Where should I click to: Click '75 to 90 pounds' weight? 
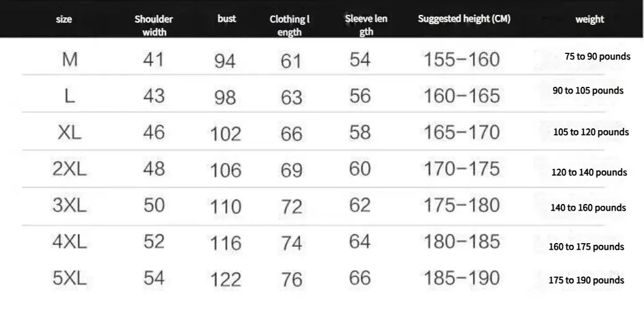(x=597, y=56)
